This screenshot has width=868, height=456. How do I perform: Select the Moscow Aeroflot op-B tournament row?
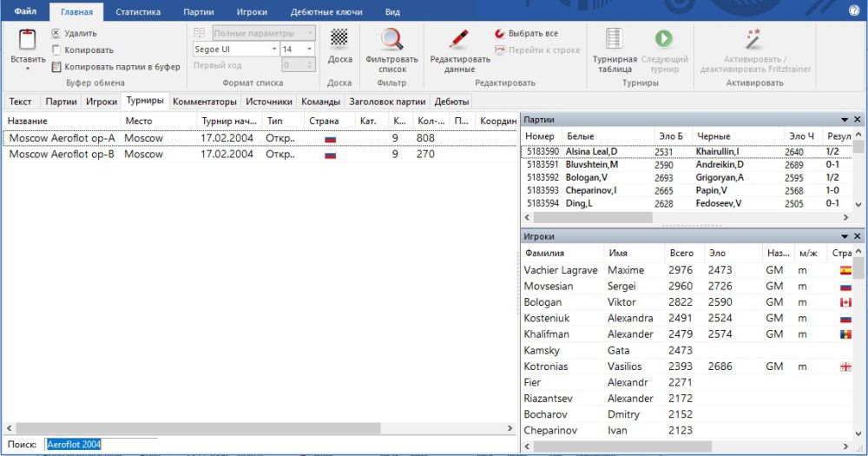(x=62, y=155)
